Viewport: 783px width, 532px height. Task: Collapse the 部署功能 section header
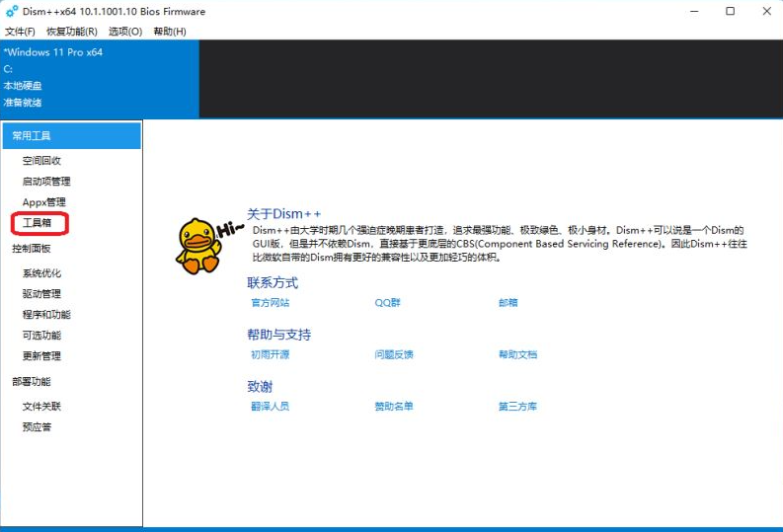click(x=32, y=382)
